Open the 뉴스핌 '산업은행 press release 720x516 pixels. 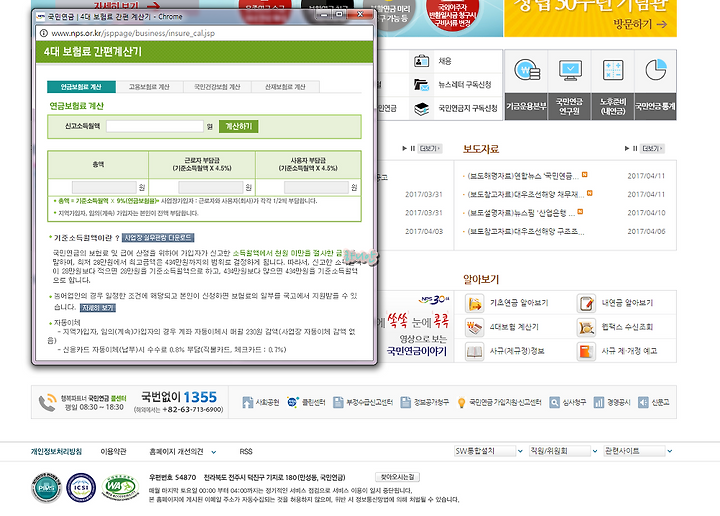(521, 213)
